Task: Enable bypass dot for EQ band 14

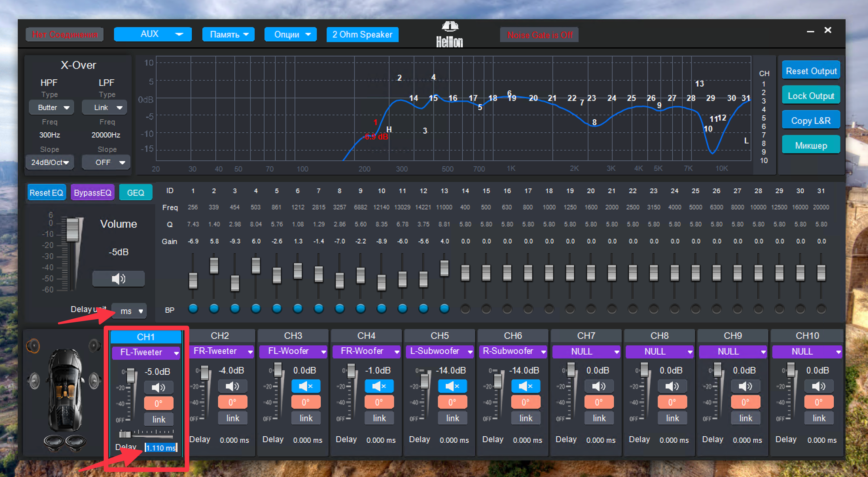Action: click(x=465, y=309)
